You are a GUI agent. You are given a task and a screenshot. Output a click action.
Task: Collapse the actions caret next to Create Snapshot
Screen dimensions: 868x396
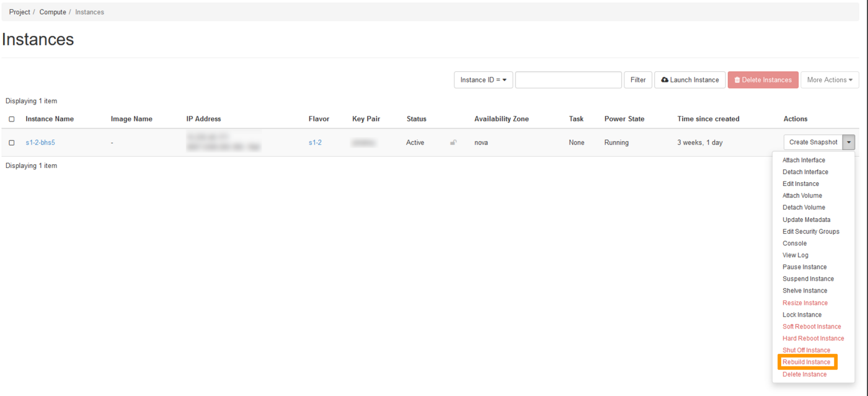(x=849, y=143)
